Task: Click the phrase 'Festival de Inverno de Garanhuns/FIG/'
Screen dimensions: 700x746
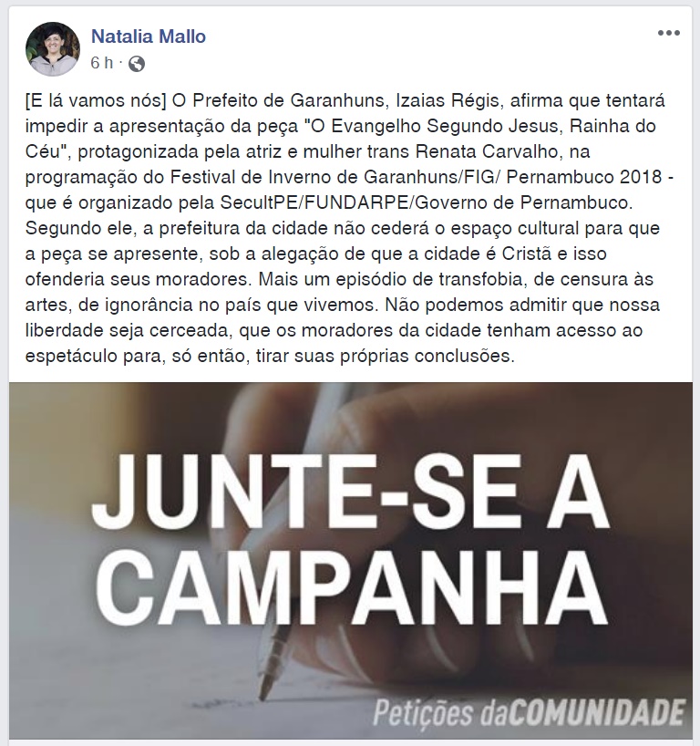Action: (335, 177)
